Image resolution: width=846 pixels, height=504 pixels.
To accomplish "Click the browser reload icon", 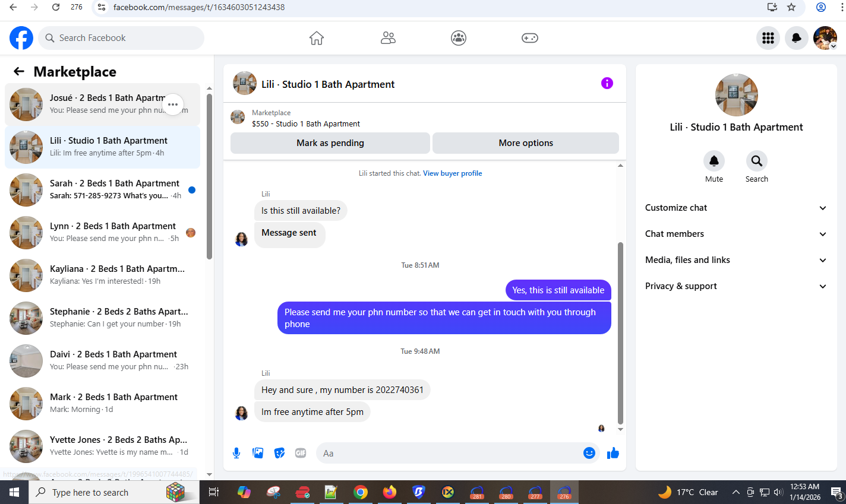I will click(x=56, y=7).
